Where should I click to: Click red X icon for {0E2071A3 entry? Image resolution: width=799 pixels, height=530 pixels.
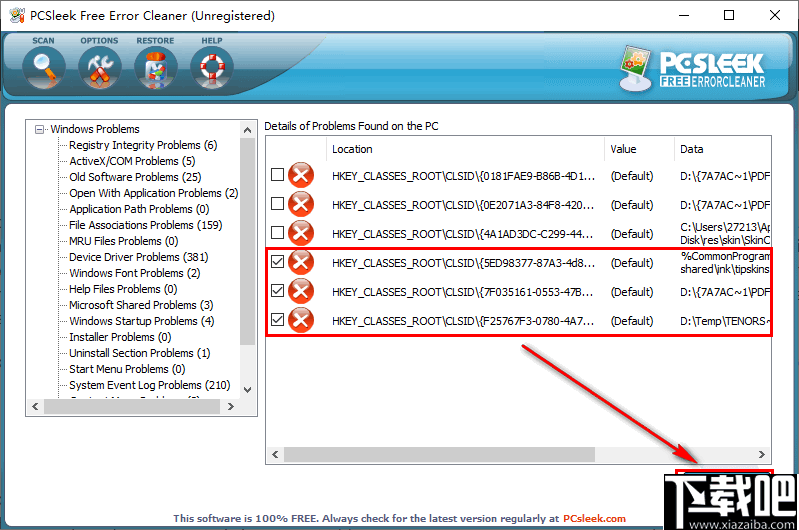301,205
